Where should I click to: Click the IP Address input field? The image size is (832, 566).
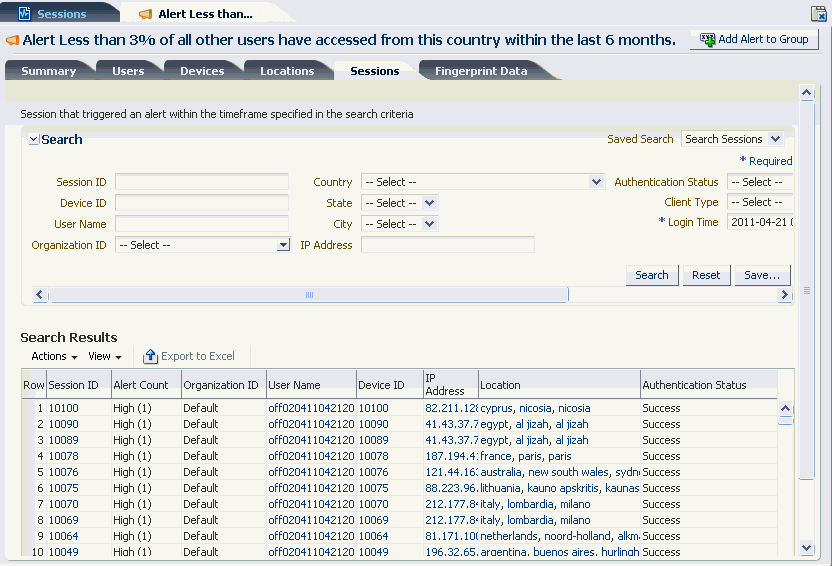coord(447,245)
